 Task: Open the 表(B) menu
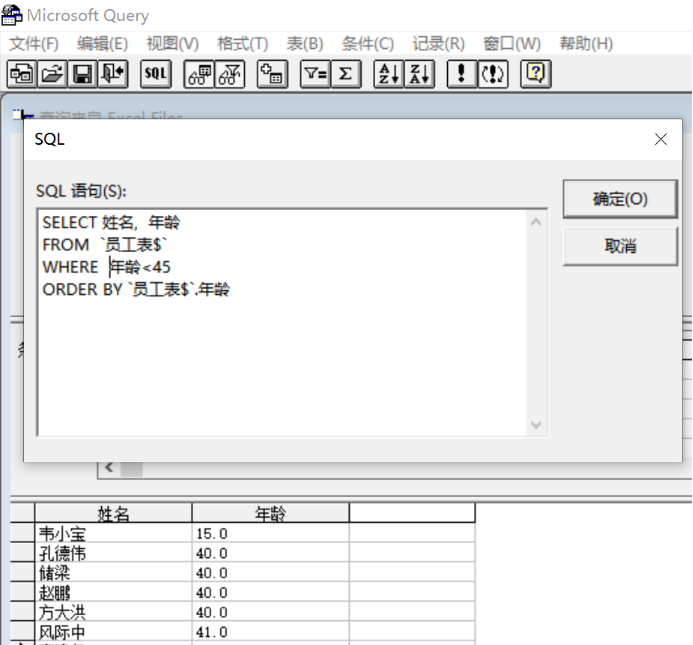tap(305, 44)
